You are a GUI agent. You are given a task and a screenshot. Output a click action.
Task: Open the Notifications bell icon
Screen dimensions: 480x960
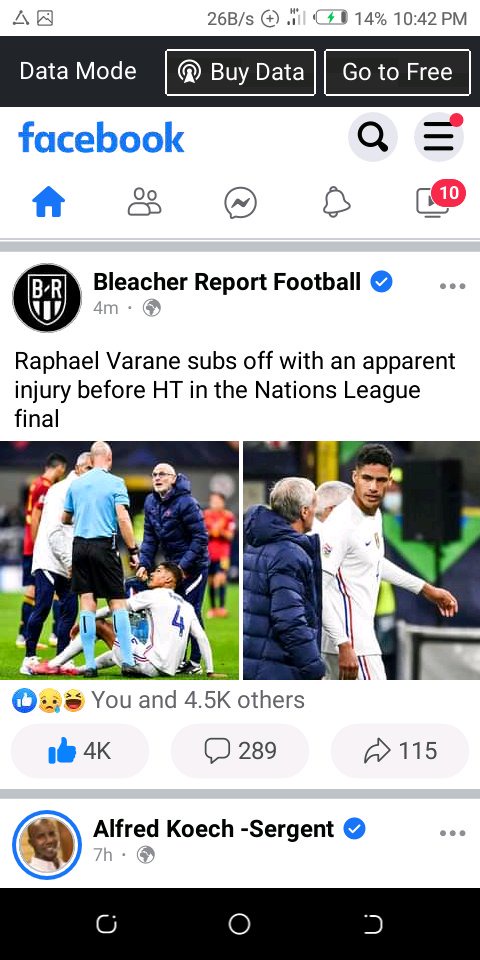[x=336, y=202]
